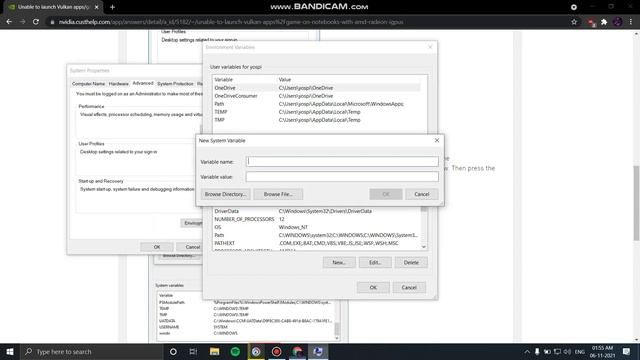Image resolution: width=640 pixels, height=360 pixels.
Task: Click Edit button under system variables list
Action: [375, 262]
